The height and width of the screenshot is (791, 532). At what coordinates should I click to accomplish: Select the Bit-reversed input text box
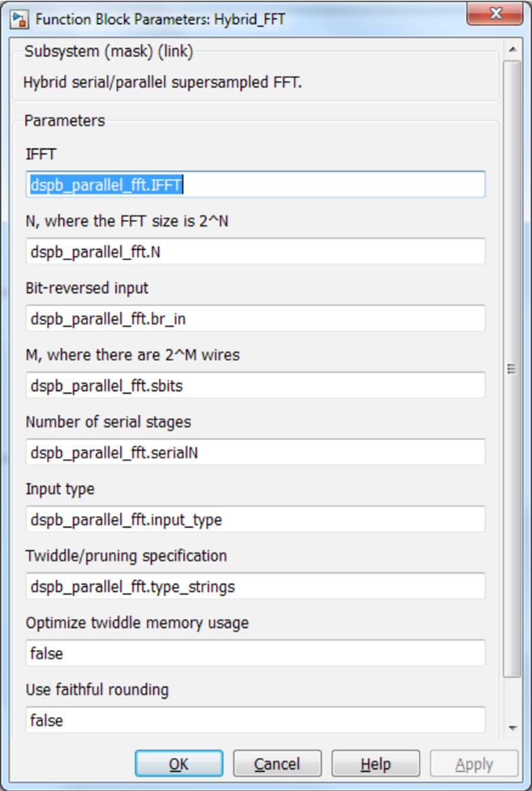click(x=255, y=319)
